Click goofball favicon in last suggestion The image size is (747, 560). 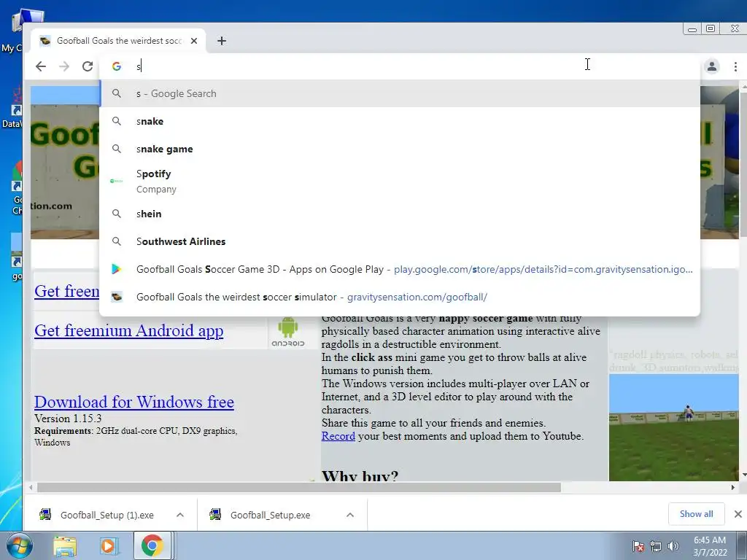116,297
